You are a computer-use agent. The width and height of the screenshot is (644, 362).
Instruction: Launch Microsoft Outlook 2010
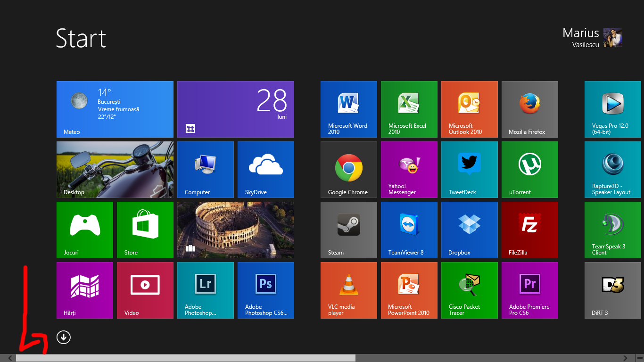(x=470, y=109)
